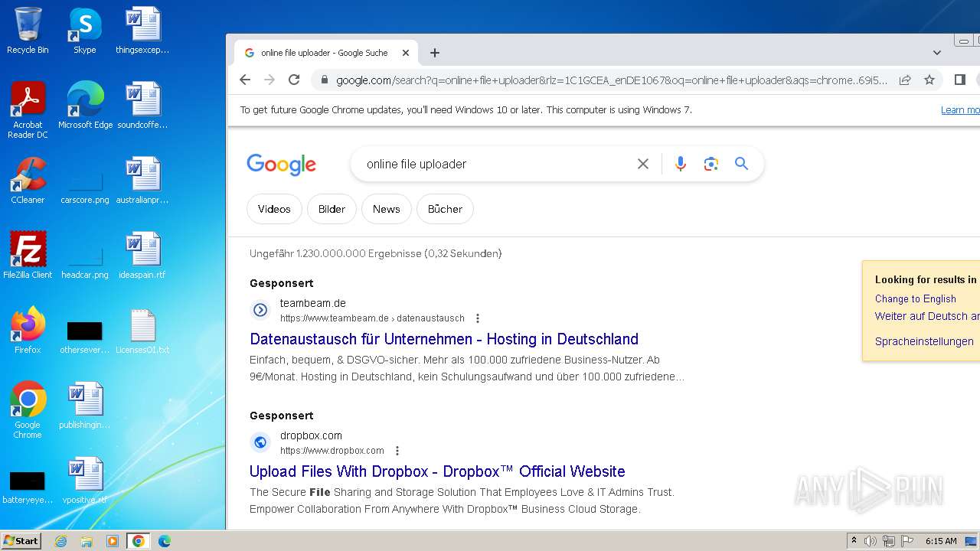Image resolution: width=980 pixels, height=551 pixels.
Task: Open FileZilla Client desktop shortcut
Action: tap(28, 256)
